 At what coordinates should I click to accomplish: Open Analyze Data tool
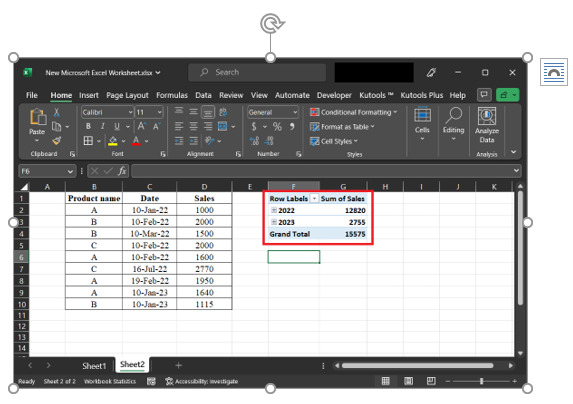[487, 125]
